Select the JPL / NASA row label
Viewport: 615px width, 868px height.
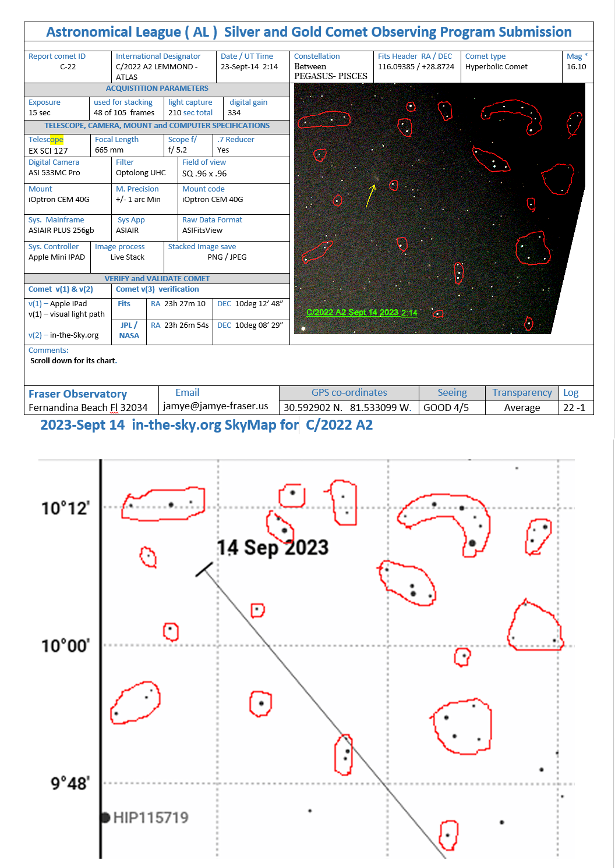(x=129, y=331)
